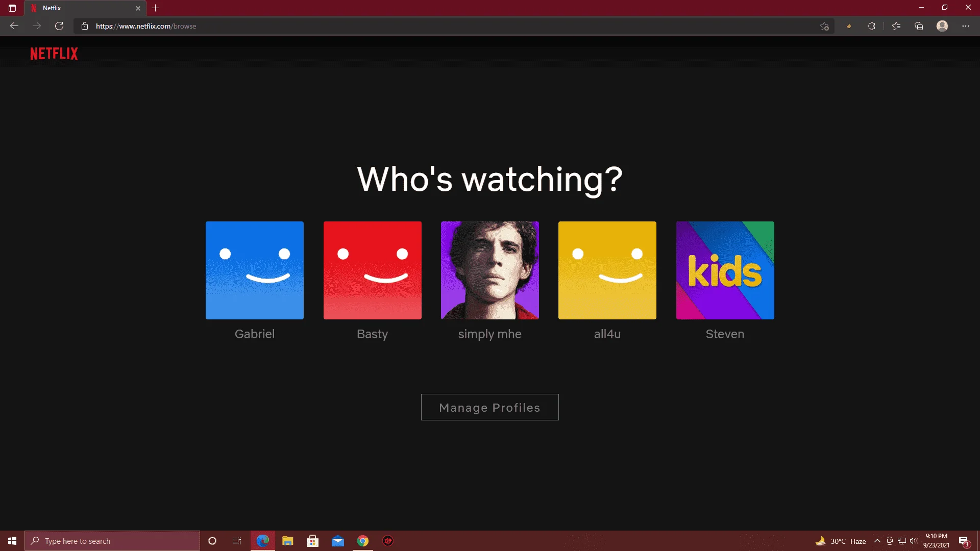Click the address bar URL field
The image size is (980, 551).
point(454,26)
